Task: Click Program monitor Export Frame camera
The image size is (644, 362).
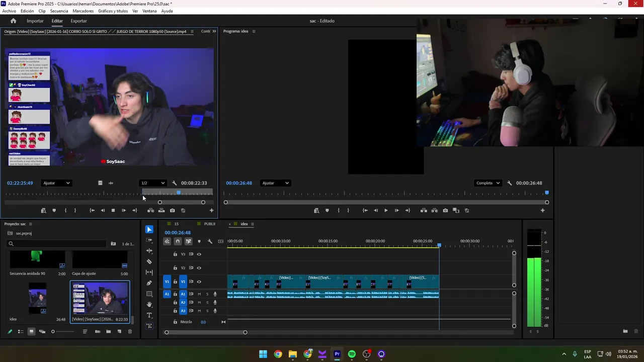Action: (445, 211)
